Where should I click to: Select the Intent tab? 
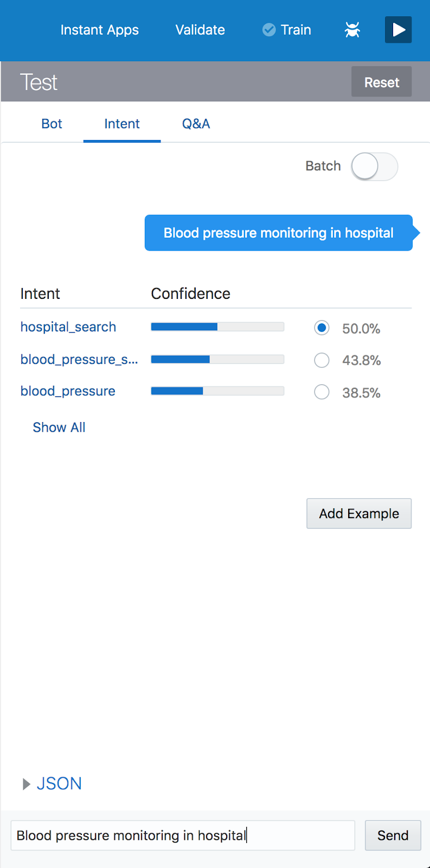122,124
